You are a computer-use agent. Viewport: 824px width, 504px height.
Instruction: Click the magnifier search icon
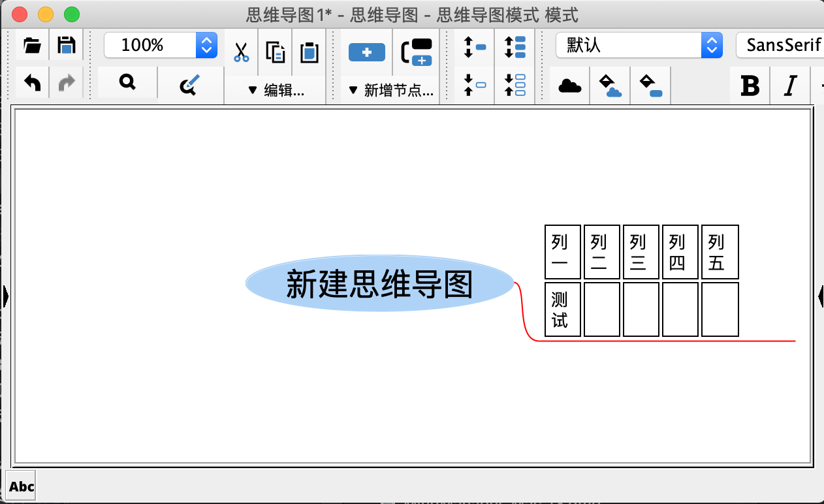(127, 82)
